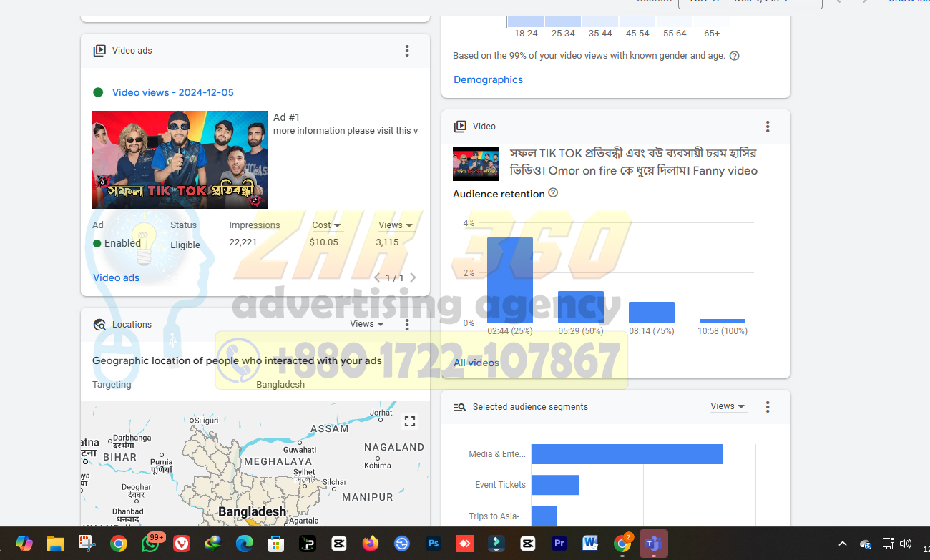
Task: Click the ad video thumbnail image
Action: pyautogui.click(x=180, y=159)
